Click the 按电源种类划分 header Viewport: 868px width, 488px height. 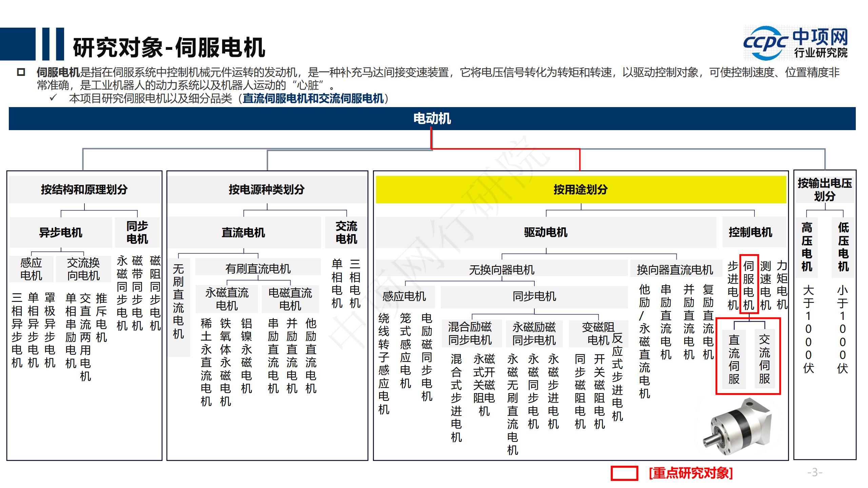tap(267, 189)
